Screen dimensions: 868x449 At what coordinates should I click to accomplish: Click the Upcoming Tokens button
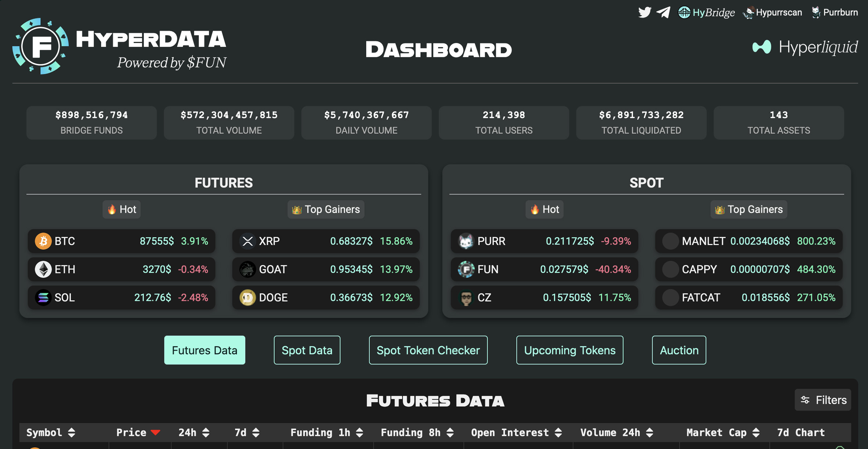[x=569, y=350]
